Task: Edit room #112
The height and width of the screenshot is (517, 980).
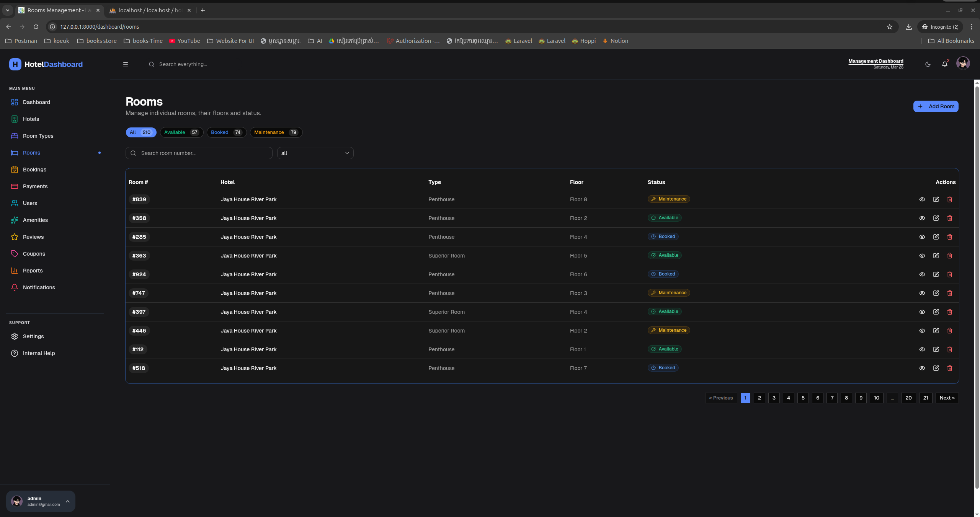Action: tap(936, 349)
